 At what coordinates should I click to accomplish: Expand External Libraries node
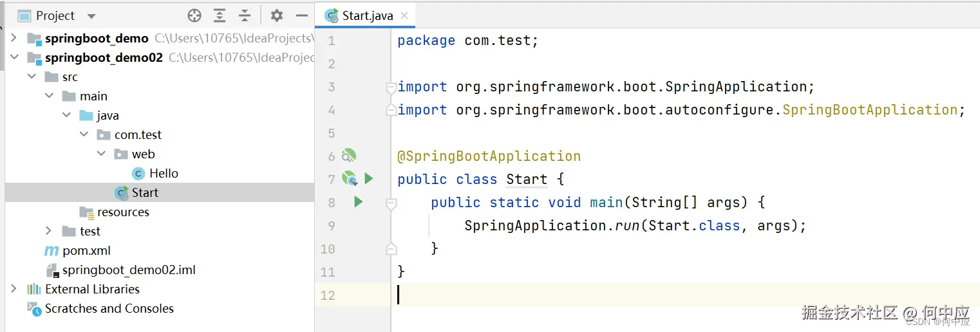pyautogui.click(x=14, y=289)
